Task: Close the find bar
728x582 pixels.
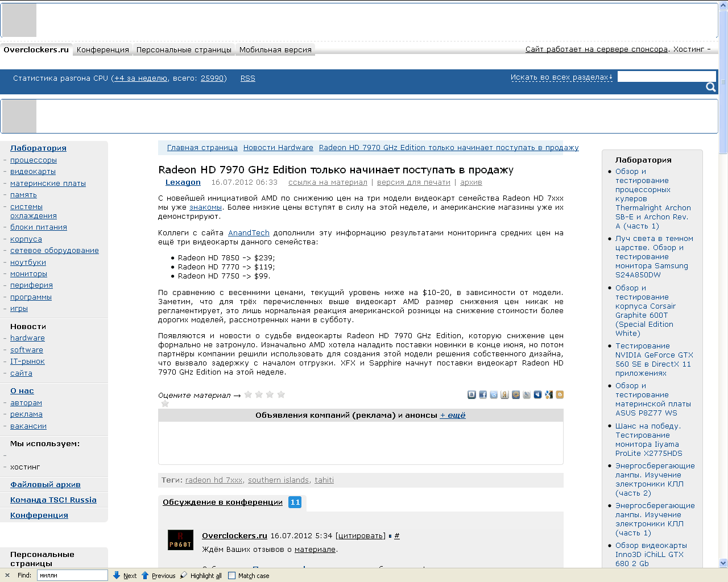Action: (x=7, y=575)
